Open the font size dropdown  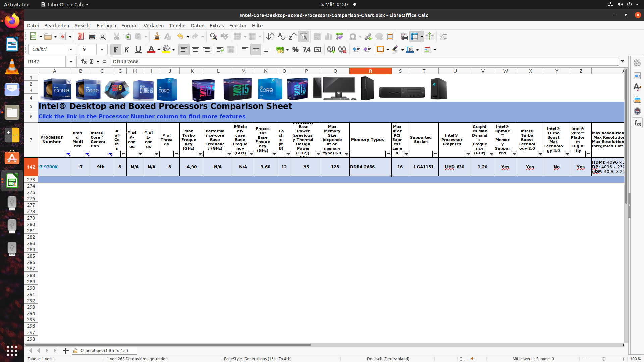(x=102, y=50)
